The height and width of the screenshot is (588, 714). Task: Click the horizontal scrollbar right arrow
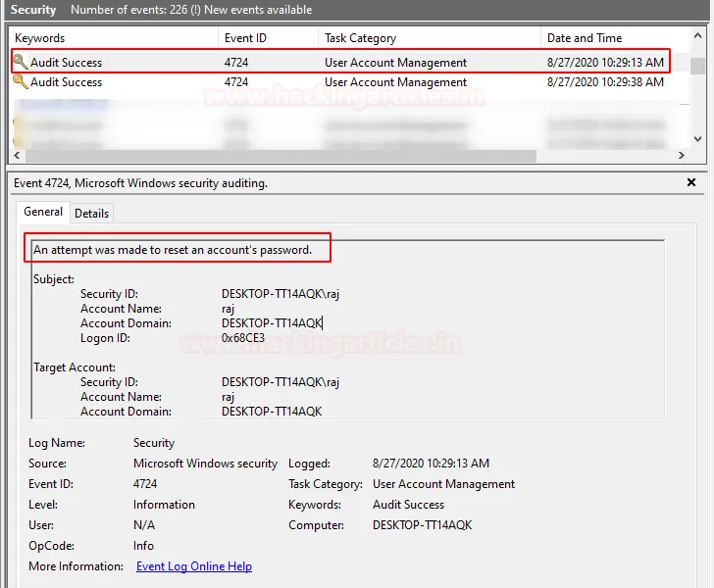[x=682, y=155]
